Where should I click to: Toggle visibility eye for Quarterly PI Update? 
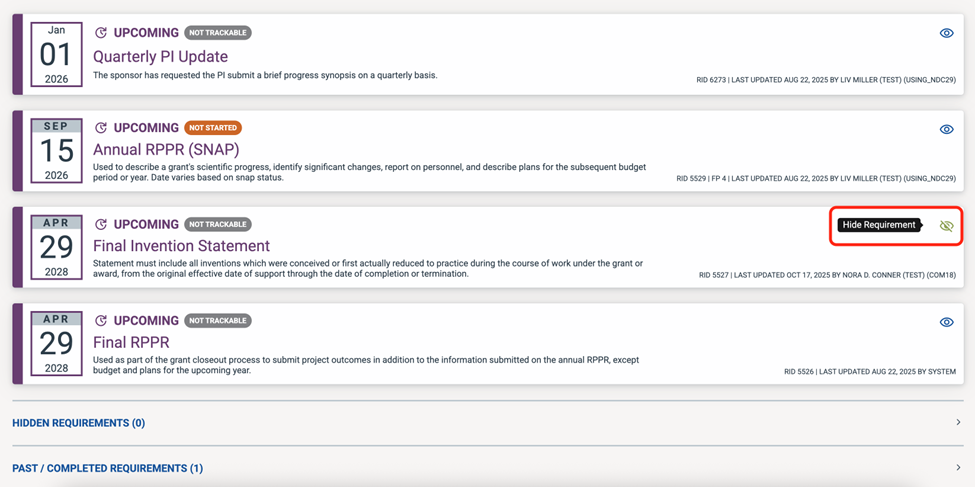[x=946, y=33]
